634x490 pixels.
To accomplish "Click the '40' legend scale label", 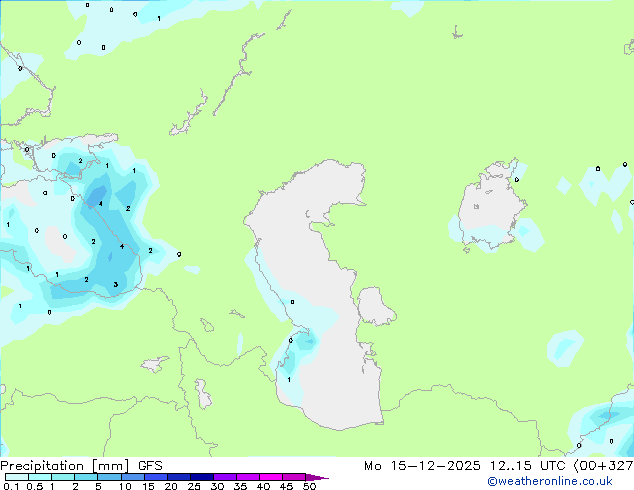I will click(263, 486).
